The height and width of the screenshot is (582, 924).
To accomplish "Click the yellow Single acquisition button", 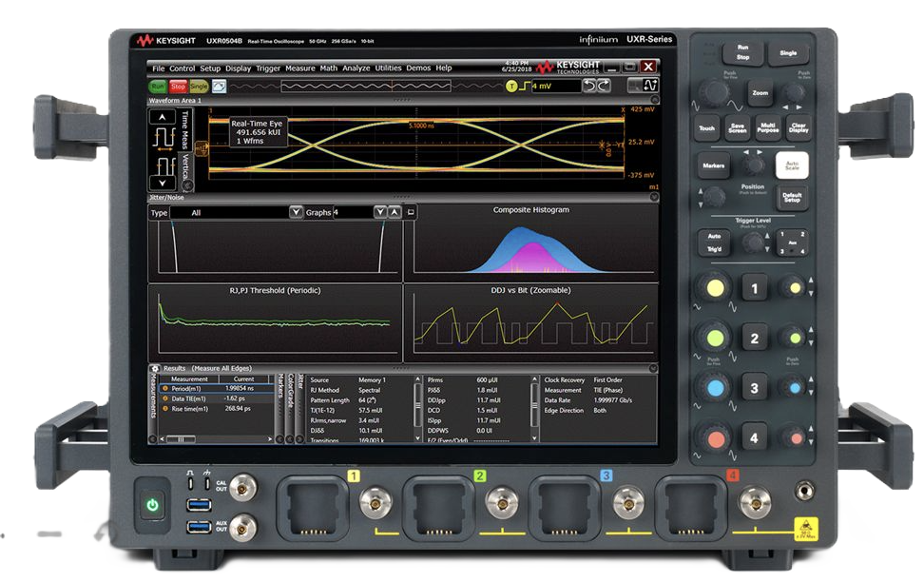I will coord(198,87).
